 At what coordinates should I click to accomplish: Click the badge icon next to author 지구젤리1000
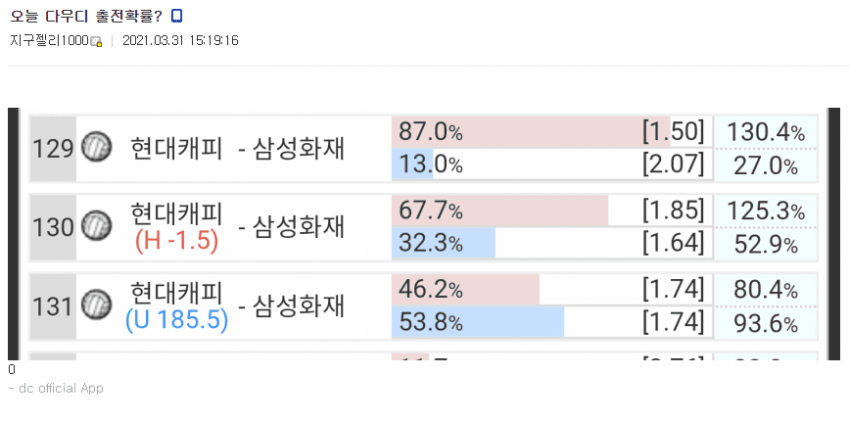coord(96,42)
